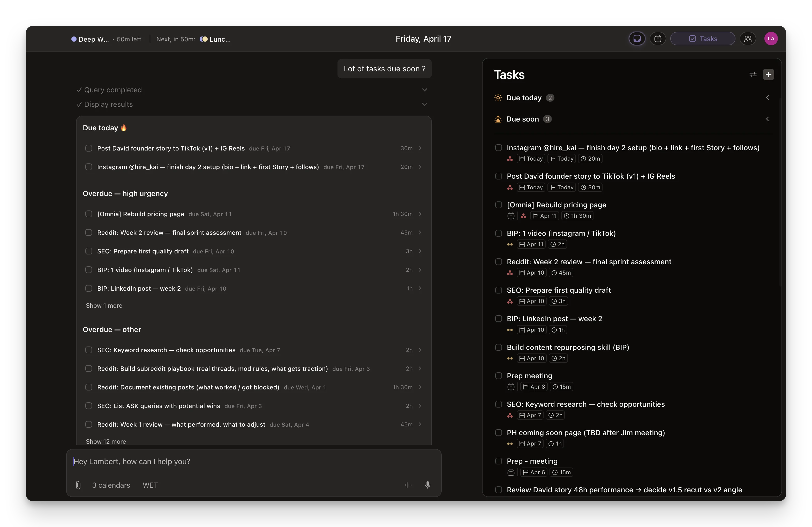
Task: Click the paperclip attachment icon
Action: [78, 485]
